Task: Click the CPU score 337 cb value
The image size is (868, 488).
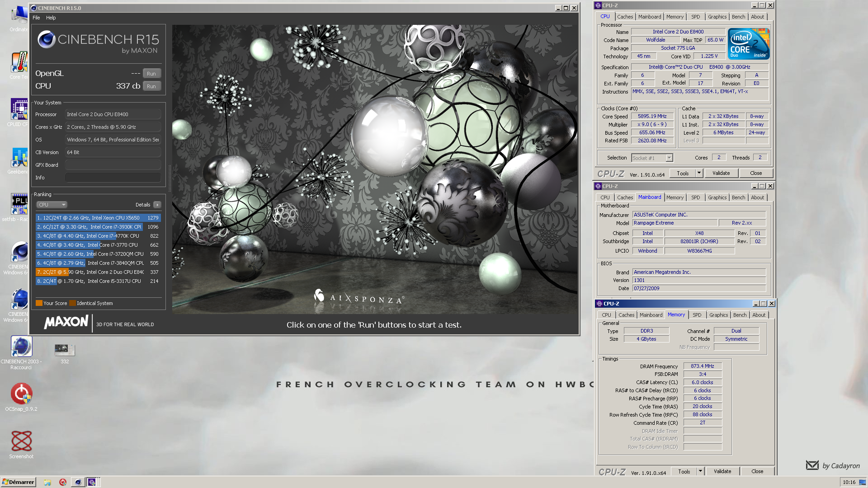Action: [x=128, y=86]
